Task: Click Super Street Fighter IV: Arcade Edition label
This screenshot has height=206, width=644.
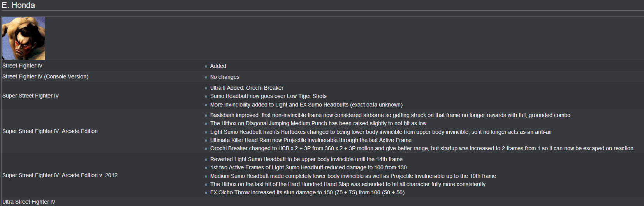Action: pyautogui.click(x=50, y=131)
